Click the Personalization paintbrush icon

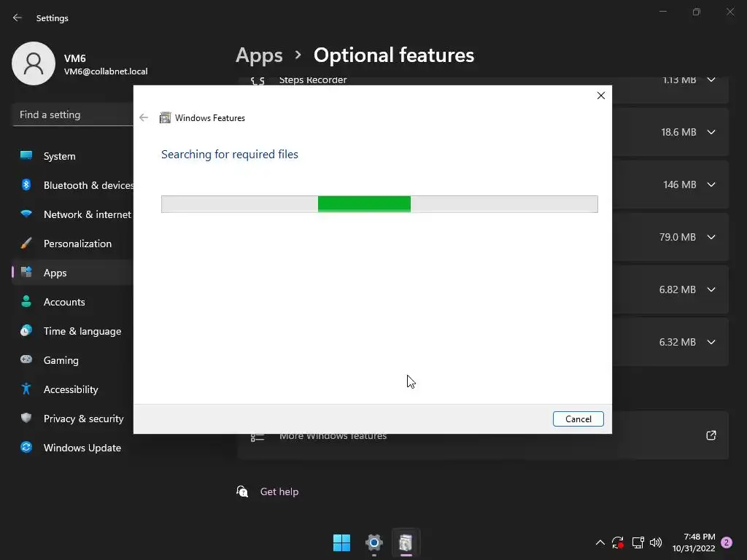(x=26, y=243)
